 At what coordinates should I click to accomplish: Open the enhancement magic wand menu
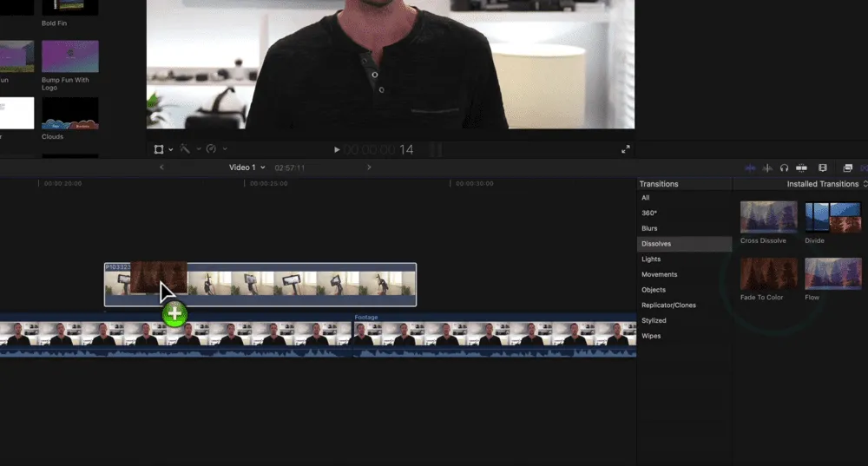pos(186,149)
